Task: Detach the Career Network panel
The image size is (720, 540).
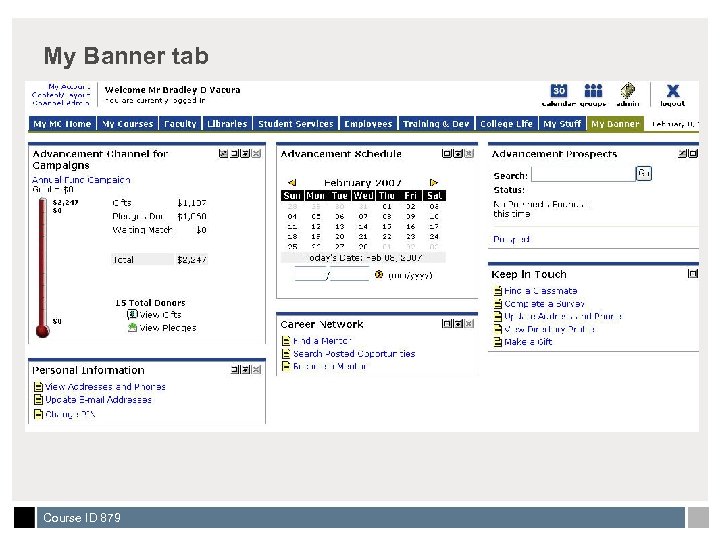Action: [458, 324]
